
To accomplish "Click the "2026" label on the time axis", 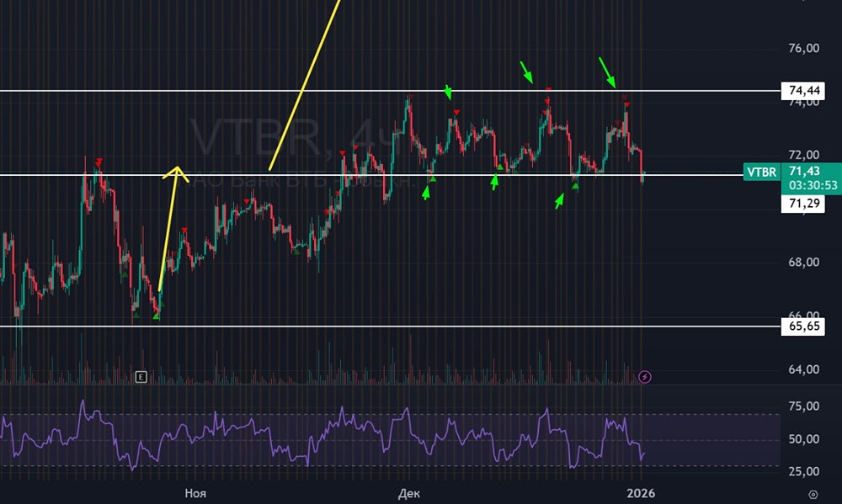I will (641, 493).
